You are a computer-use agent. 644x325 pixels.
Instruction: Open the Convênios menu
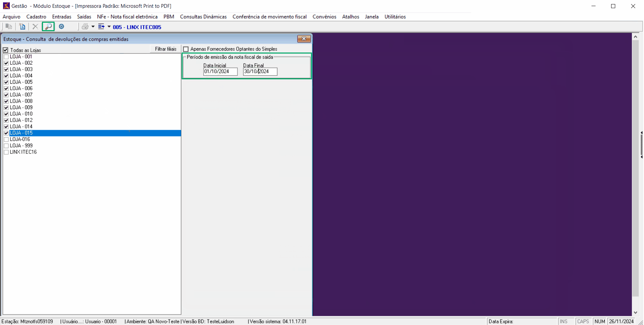tap(325, 17)
